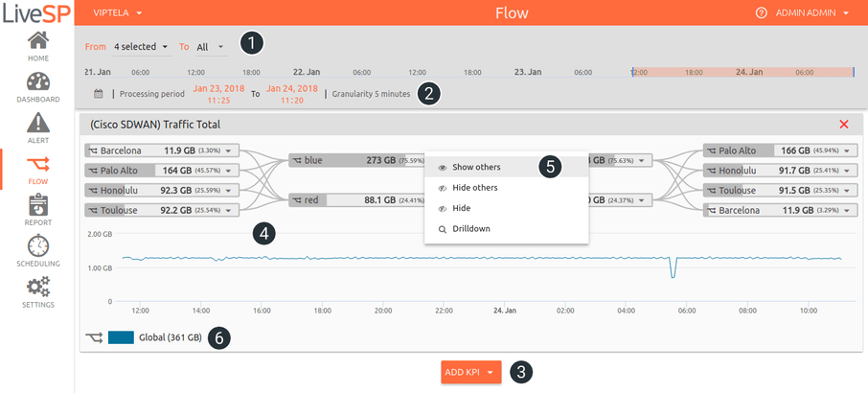The width and height of the screenshot is (868, 393).
Task: Open dropdown arrow on 24.37% middle node
Action: pos(642,200)
